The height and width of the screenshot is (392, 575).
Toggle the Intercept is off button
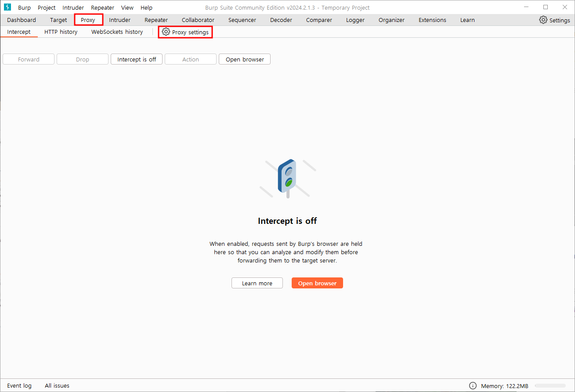[137, 59]
